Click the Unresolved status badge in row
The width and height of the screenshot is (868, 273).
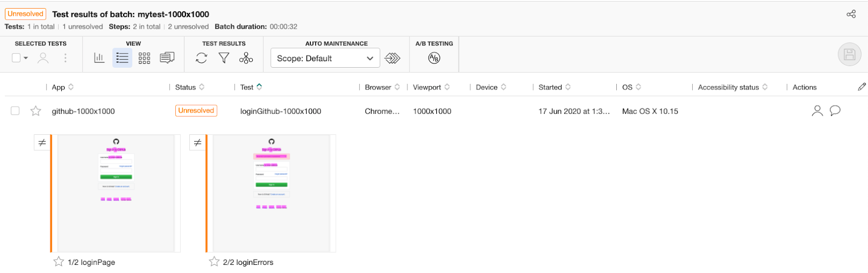pyautogui.click(x=196, y=110)
